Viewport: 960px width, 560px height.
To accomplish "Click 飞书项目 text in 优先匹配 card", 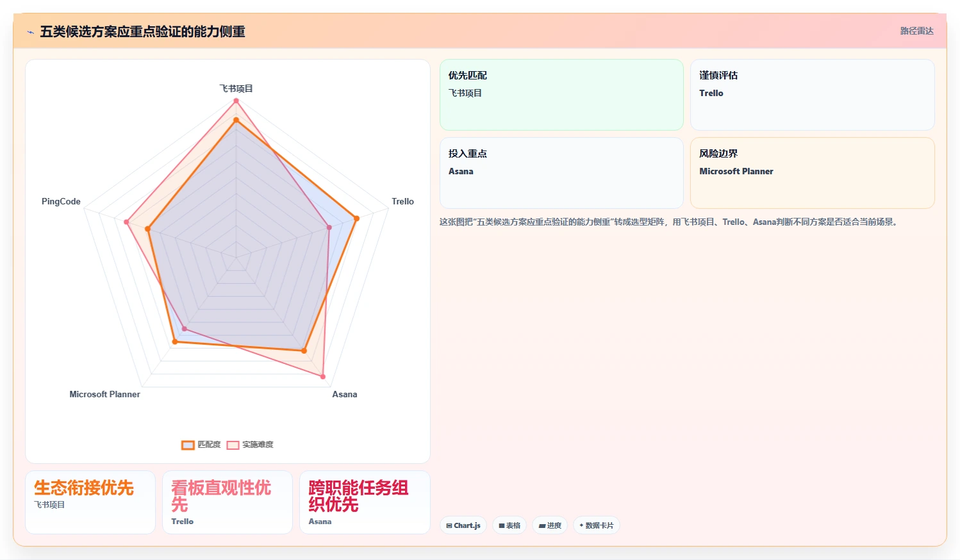I will coord(465,93).
